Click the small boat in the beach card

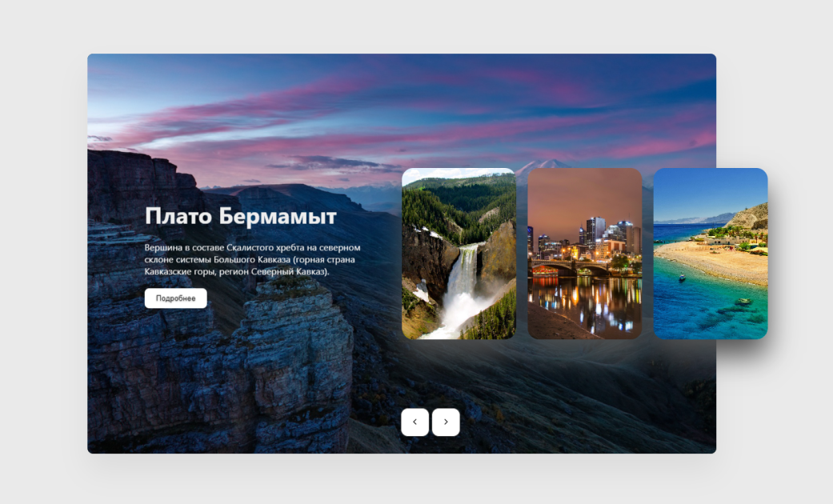[x=682, y=278]
